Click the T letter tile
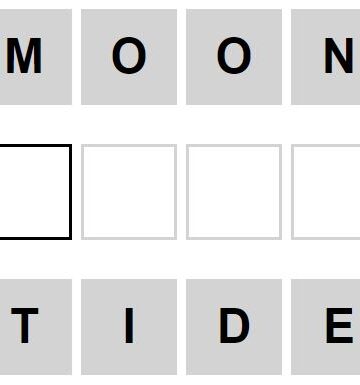The height and width of the screenshot is (385, 360). (36, 327)
